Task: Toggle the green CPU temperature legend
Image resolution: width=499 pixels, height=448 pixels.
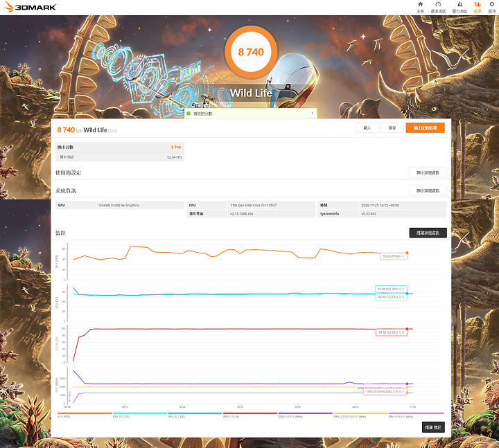Action: [x=140, y=415]
